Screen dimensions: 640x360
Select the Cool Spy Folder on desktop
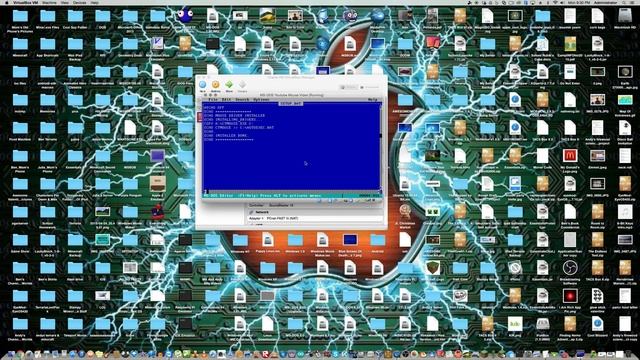pyautogui.click(x=75, y=16)
